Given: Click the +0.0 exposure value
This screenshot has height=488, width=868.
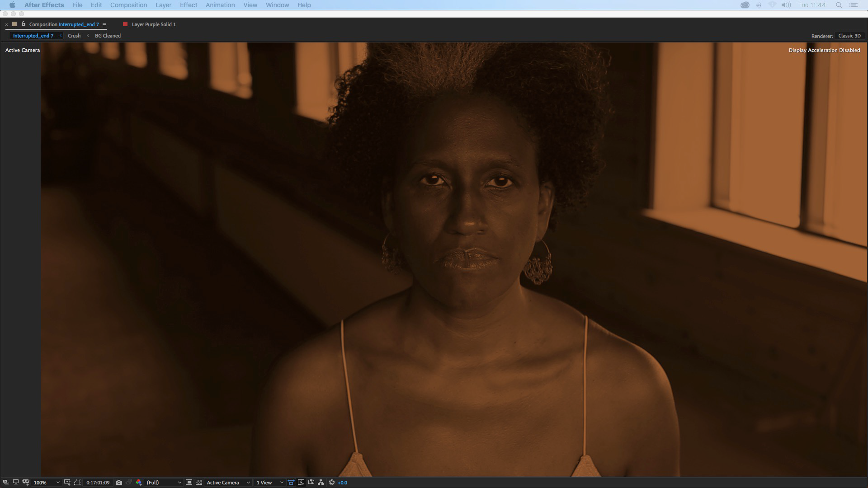Looking at the screenshot, I should coord(342,483).
